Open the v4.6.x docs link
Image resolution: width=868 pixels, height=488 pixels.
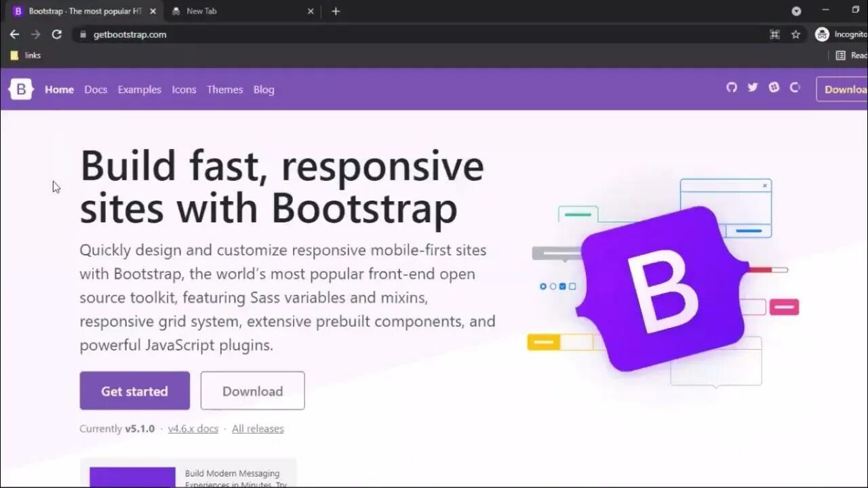click(193, 428)
